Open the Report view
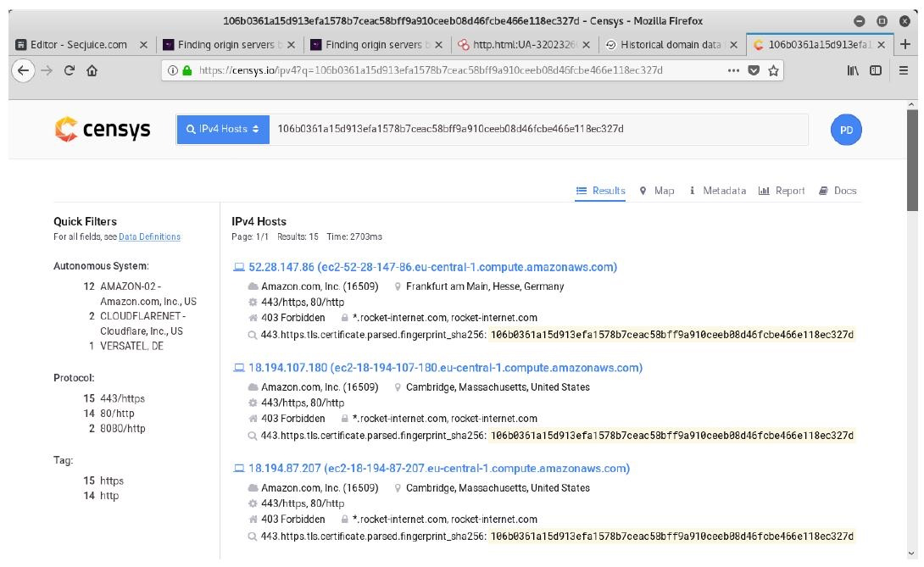 pos(782,191)
